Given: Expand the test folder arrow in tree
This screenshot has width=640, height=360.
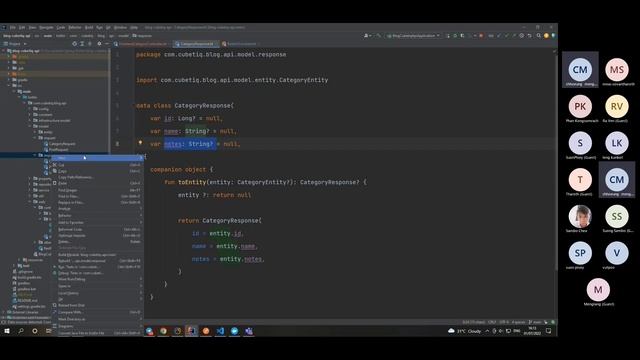Looking at the screenshot, I should (14, 266).
